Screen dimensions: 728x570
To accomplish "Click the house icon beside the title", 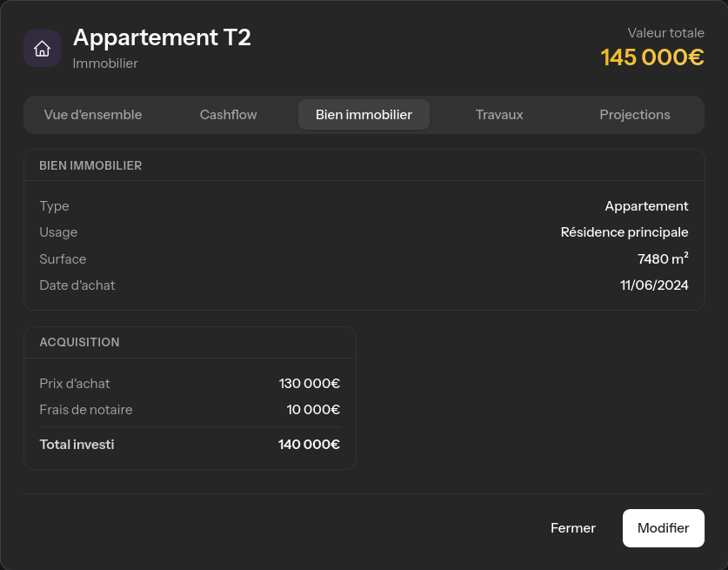I will tap(42, 48).
